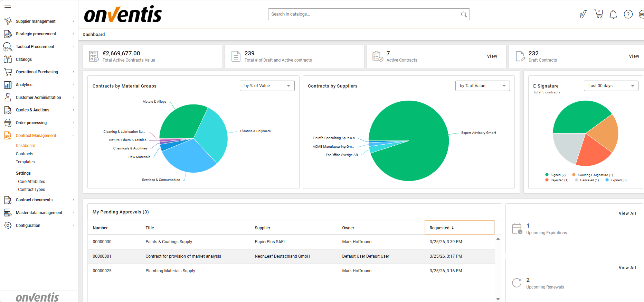Open the help question mark icon
Viewport: 644px width, 302px height.
pos(628,14)
